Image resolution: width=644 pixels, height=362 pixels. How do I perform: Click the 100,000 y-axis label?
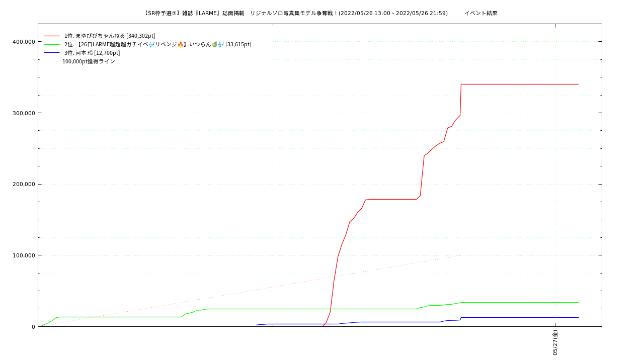tap(24, 255)
